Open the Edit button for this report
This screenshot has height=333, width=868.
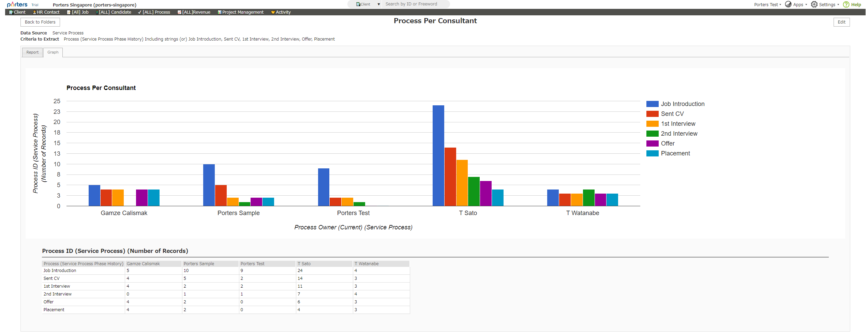[841, 22]
